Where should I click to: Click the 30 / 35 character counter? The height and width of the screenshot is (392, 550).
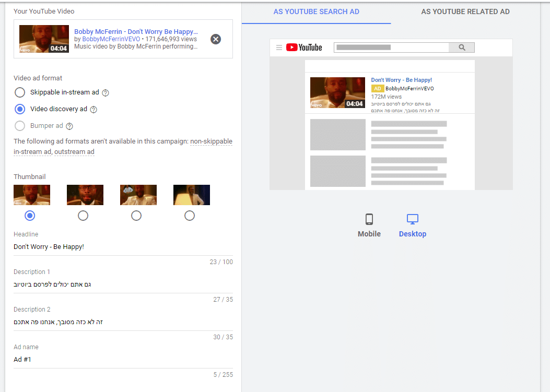tap(223, 337)
